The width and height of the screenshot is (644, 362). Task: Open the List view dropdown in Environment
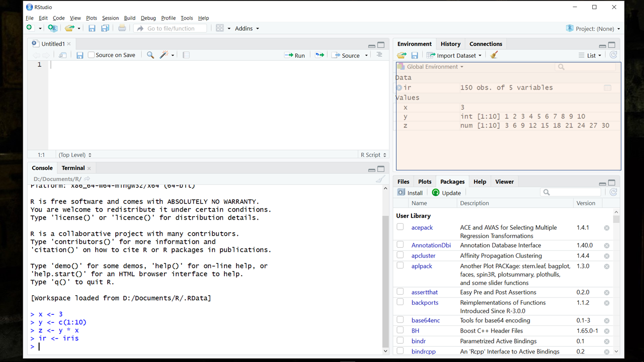(590, 55)
